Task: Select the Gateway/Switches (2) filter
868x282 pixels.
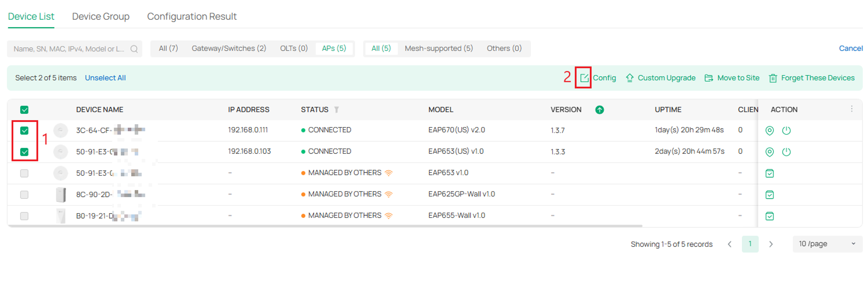Action: [x=229, y=48]
